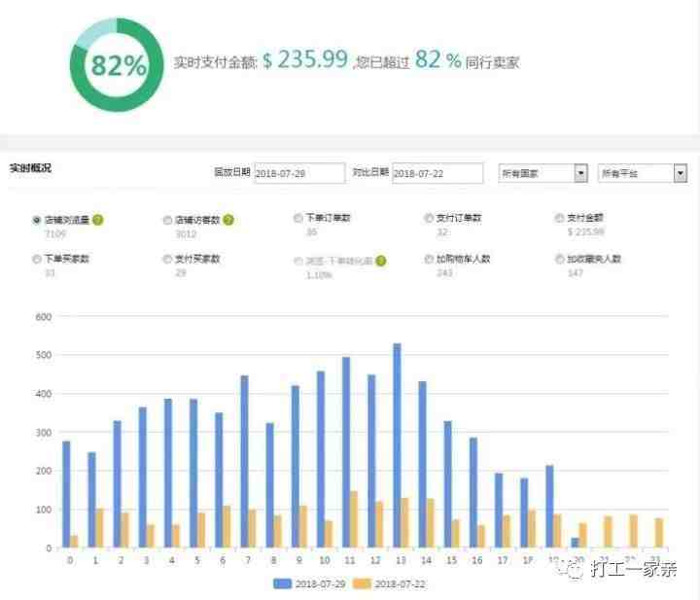Pick the 支付金额 radio option

pyautogui.click(x=559, y=218)
